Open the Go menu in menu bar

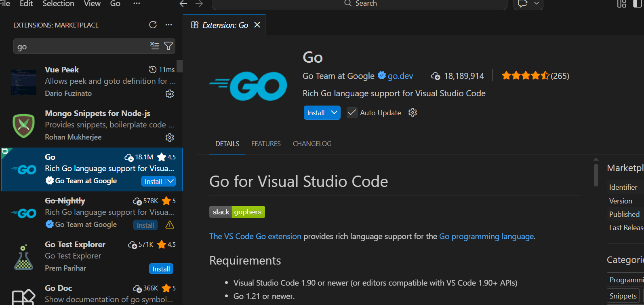click(115, 4)
